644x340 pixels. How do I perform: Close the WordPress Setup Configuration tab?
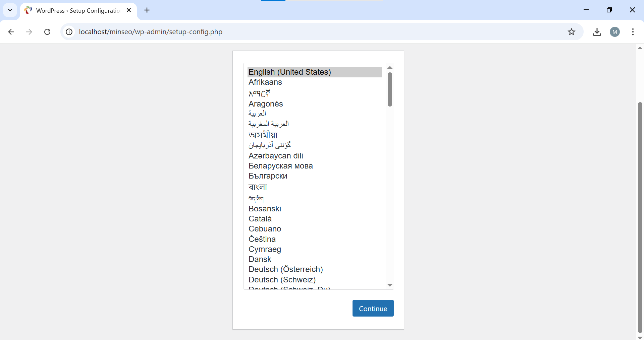pos(129,10)
